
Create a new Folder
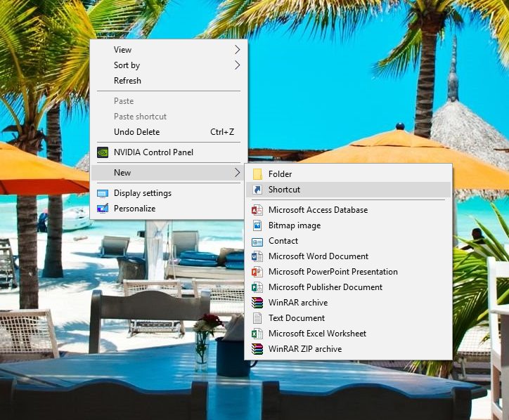tap(348, 174)
